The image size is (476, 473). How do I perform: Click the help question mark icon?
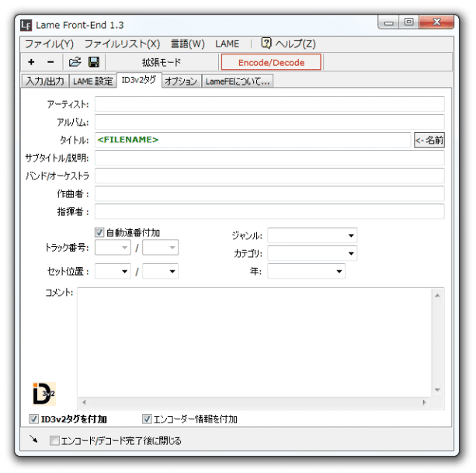[x=266, y=43]
